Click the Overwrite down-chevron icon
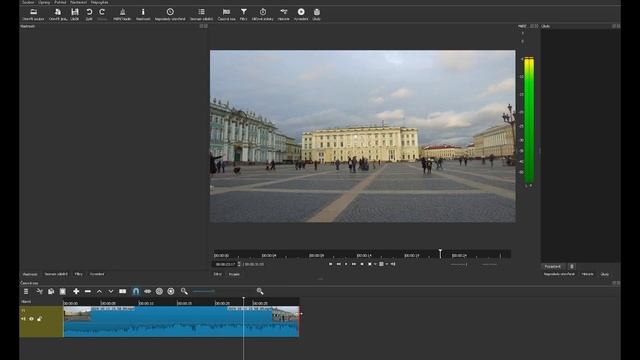 (x=111, y=291)
